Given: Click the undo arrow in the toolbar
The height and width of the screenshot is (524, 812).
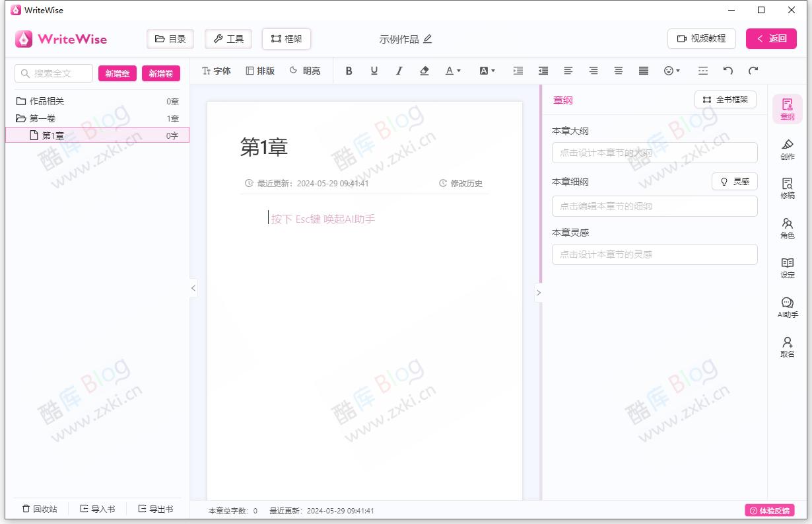Looking at the screenshot, I should click(x=727, y=71).
